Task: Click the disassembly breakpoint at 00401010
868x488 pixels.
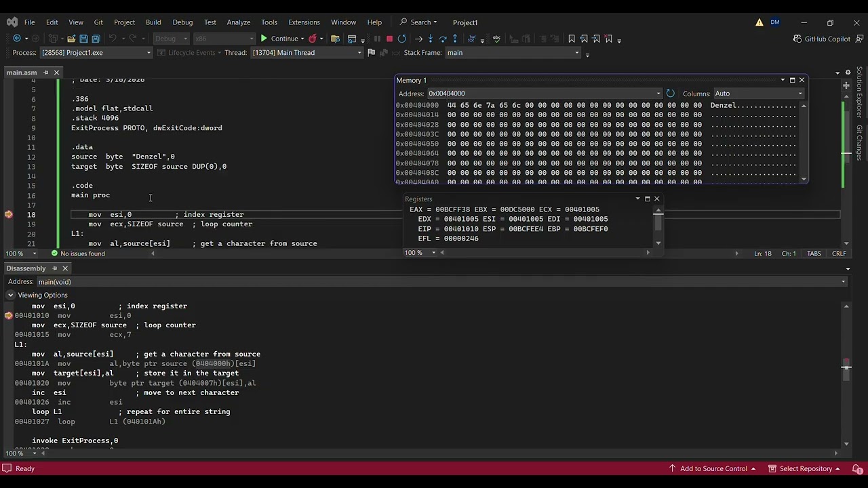Action: click(9, 315)
